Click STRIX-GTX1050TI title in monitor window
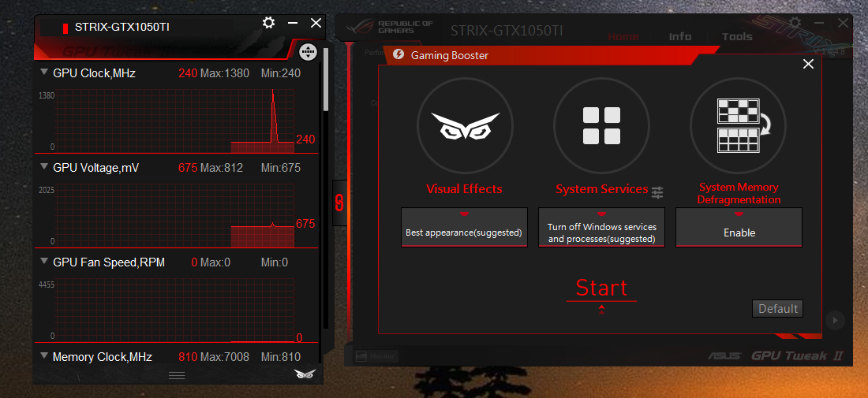This screenshot has height=398, width=868. click(122, 27)
